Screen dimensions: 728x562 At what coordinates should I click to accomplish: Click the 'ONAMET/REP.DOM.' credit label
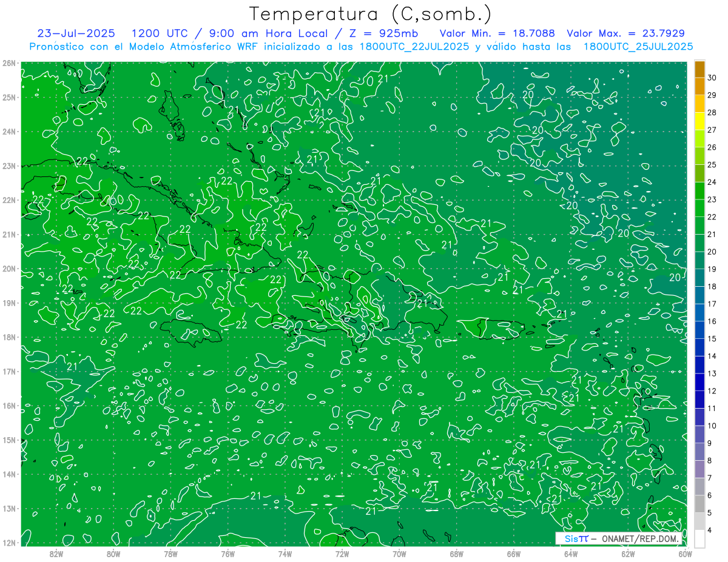click(640, 538)
